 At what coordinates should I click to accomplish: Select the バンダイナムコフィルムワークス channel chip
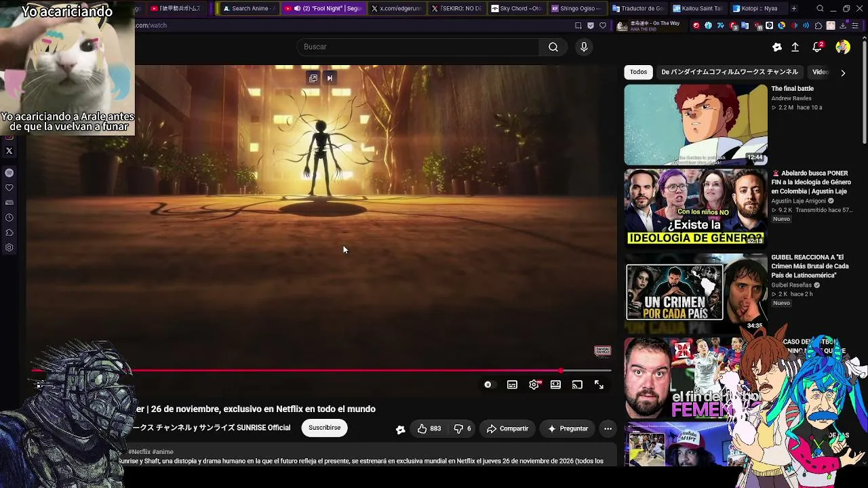(x=730, y=72)
